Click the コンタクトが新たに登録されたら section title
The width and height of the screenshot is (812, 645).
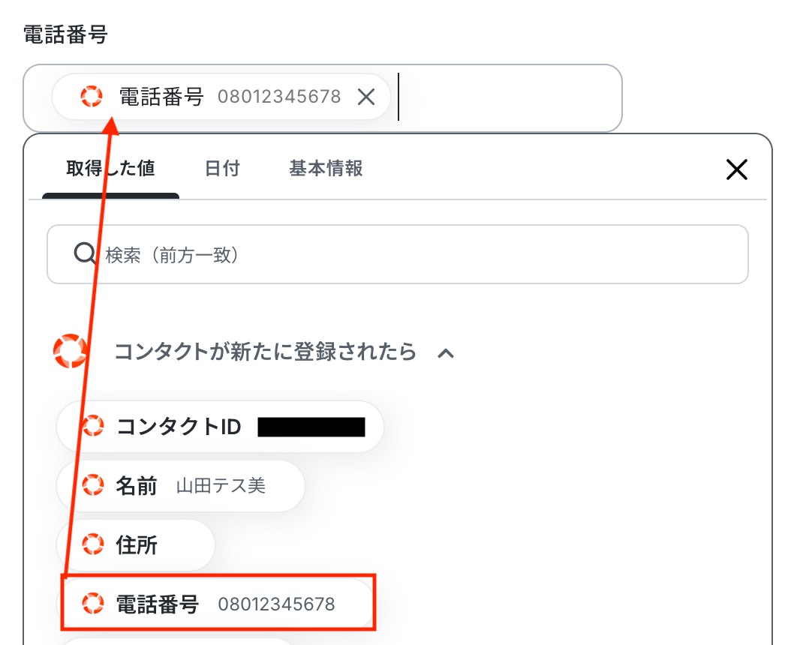[265, 352]
